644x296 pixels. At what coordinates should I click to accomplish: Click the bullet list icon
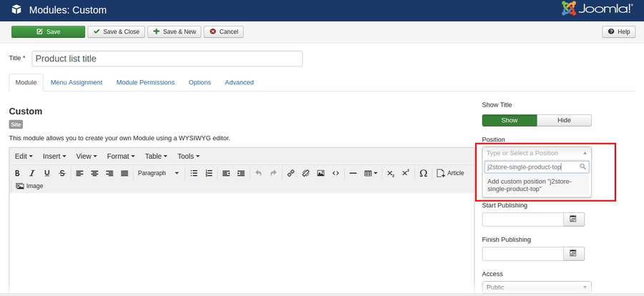pos(194,173)
